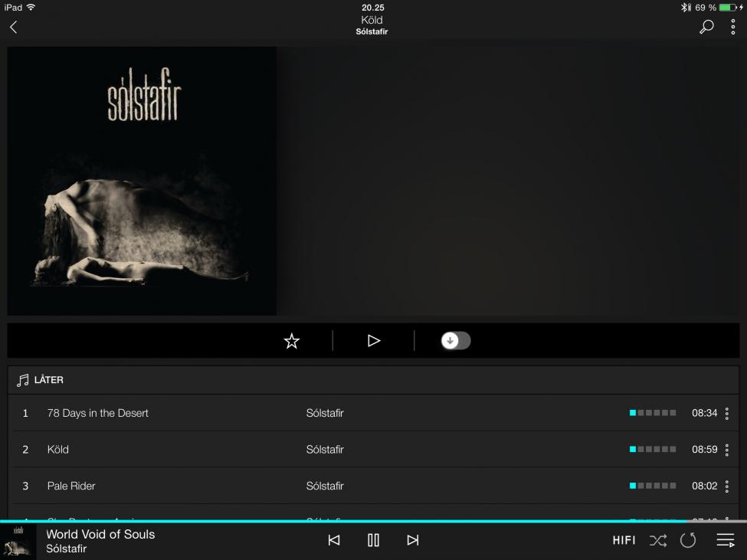Click the 20.25 clock in status bar
The width and height of the screenshot is (747, 560).
(373, 8)
